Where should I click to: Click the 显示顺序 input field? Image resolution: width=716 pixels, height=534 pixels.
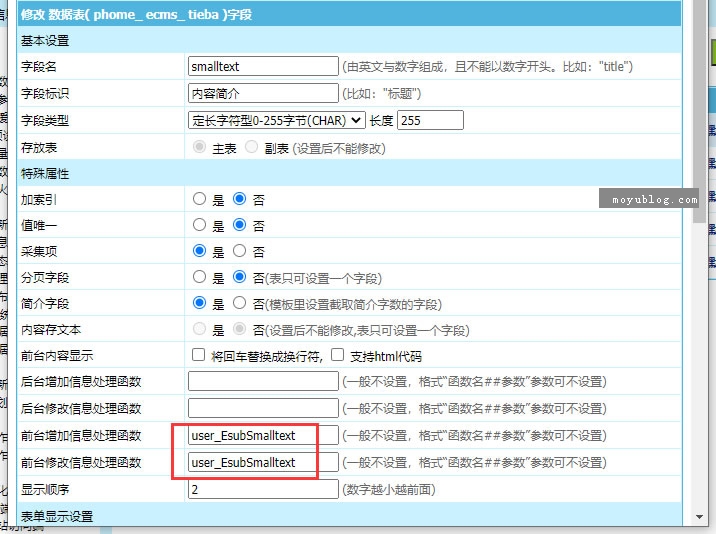263,490
